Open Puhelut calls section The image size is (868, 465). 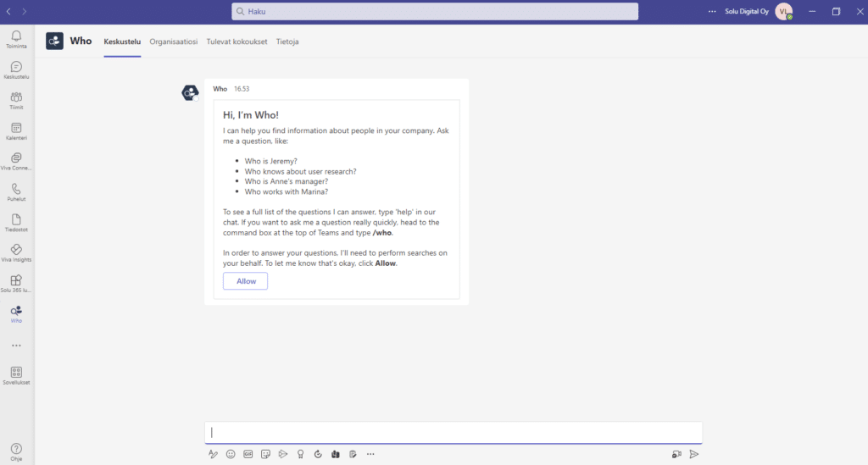pyautogui.click(x=16, y=191)
